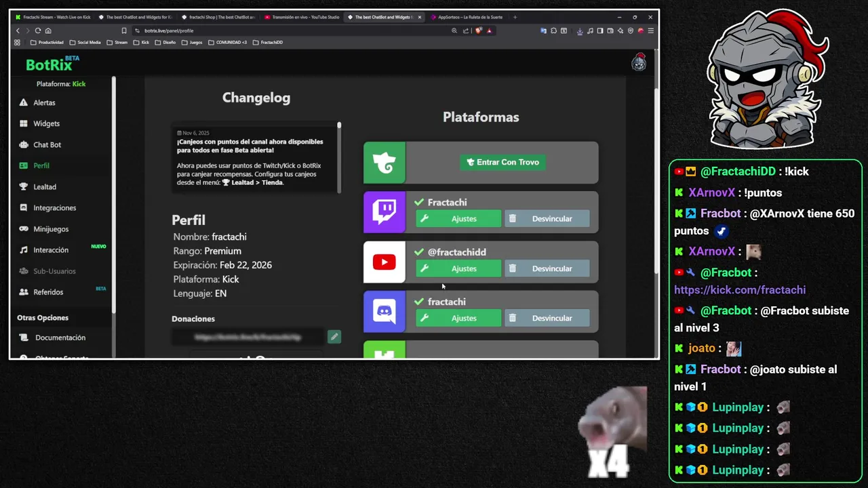Click the main page vertical scrollbar
868x488 pixels.
click(x=656, y=182)
